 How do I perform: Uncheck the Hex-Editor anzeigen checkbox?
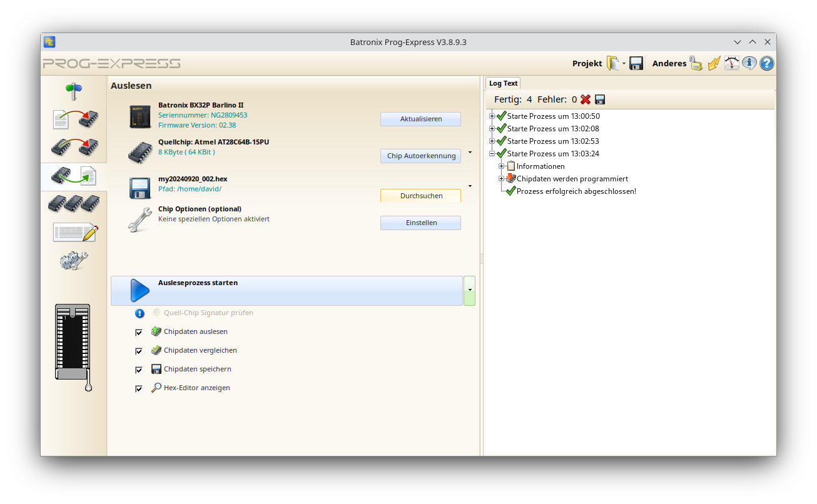[x=139, y=388]
